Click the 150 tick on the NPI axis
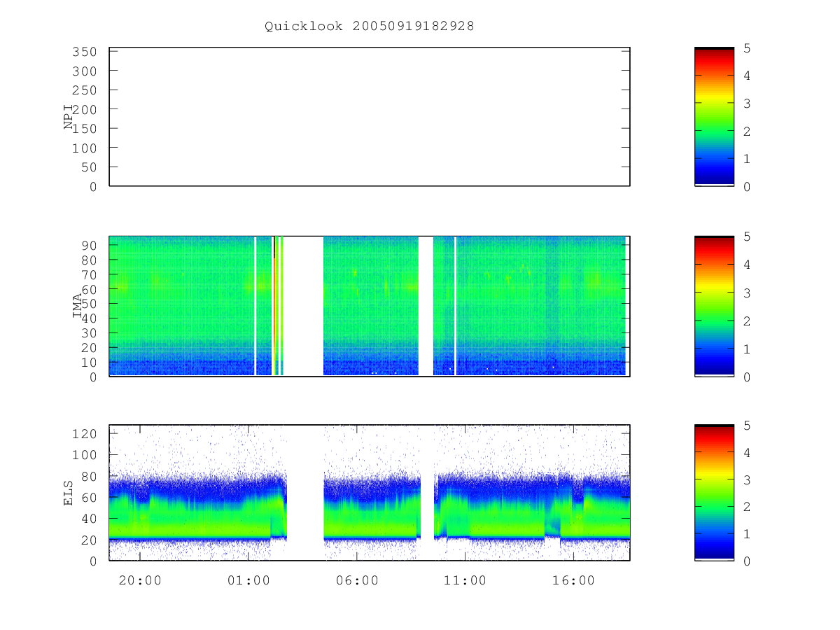Image resolution: width=840 pixels, height=630 pixels. coord(85,129)
